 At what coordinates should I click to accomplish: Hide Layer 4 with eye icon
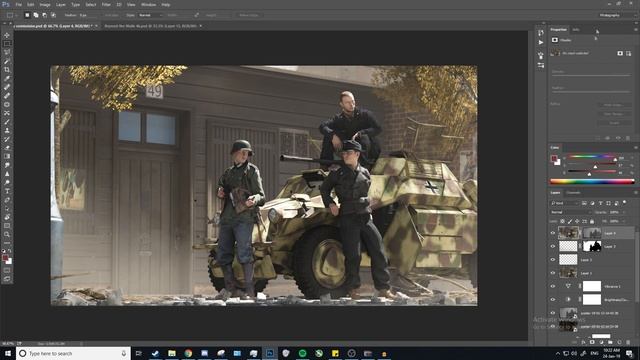[x=553, y=233]
